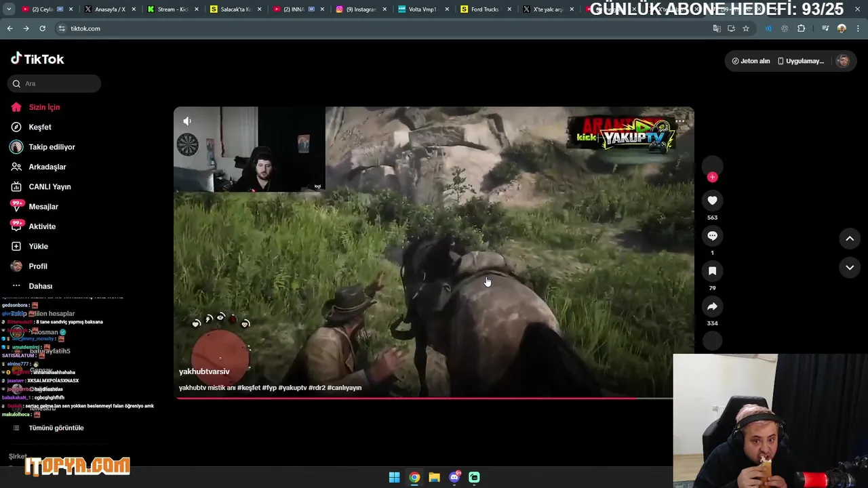The height and width of the screenshot is (488, 868).
Task: Click the Jeton alın coin button
Action: (751, 61)
